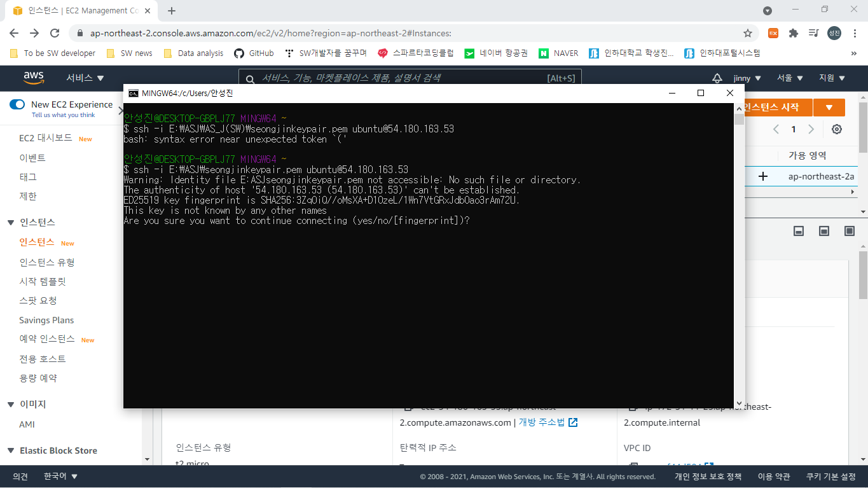
Task: Open the 스파르타코딩클럽 bookmark
Action: coord(416,53)
